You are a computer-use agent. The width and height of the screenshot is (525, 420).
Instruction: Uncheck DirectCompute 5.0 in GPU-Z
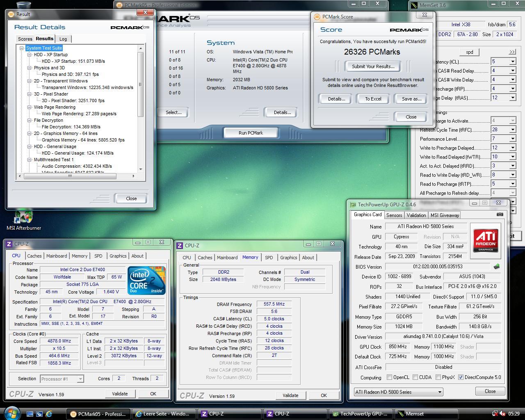click(461, 377)
